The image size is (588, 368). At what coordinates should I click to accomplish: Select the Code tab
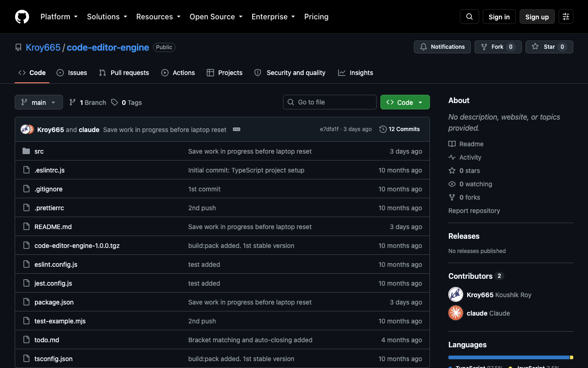pos(32,73)
